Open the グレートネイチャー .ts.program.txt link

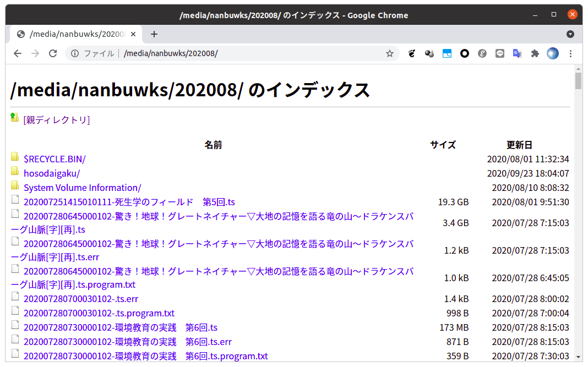tap(212, 278)
